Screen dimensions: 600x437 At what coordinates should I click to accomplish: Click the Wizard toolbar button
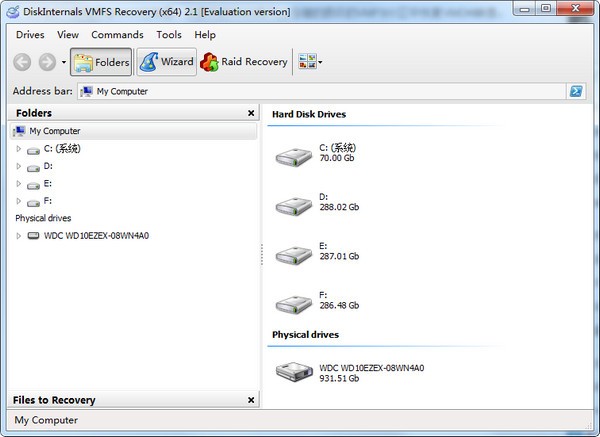tap(166, 62)
